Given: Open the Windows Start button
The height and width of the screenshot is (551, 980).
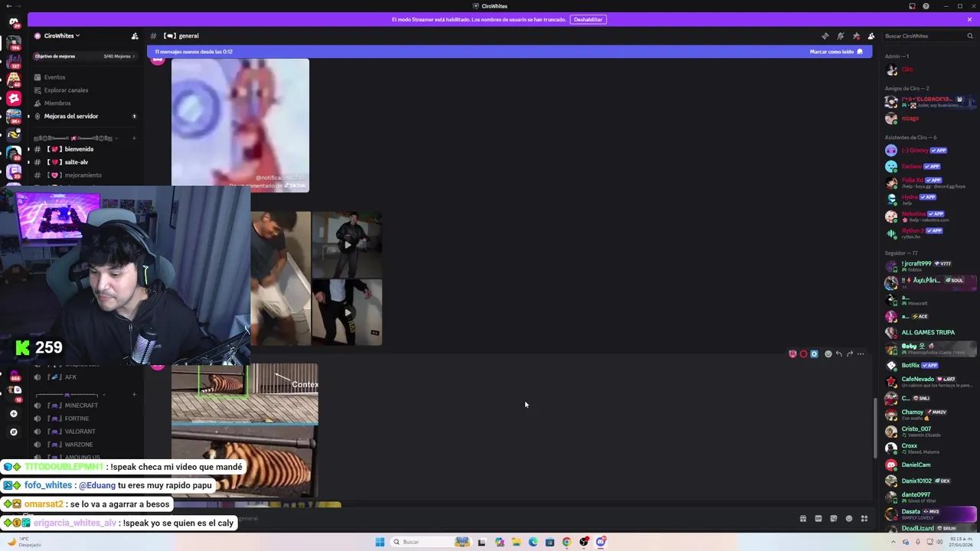Looking at the screenshot, I should pos(380,542).
